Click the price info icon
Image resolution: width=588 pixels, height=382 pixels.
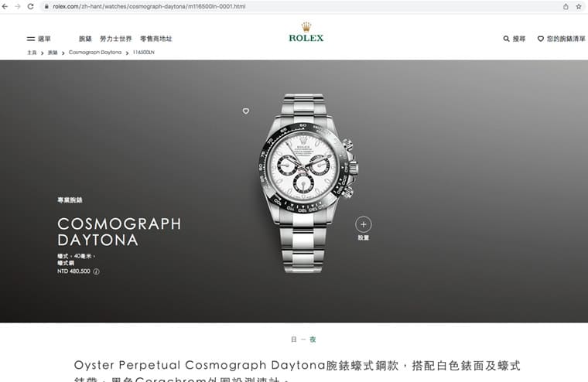tap(97, 271)
